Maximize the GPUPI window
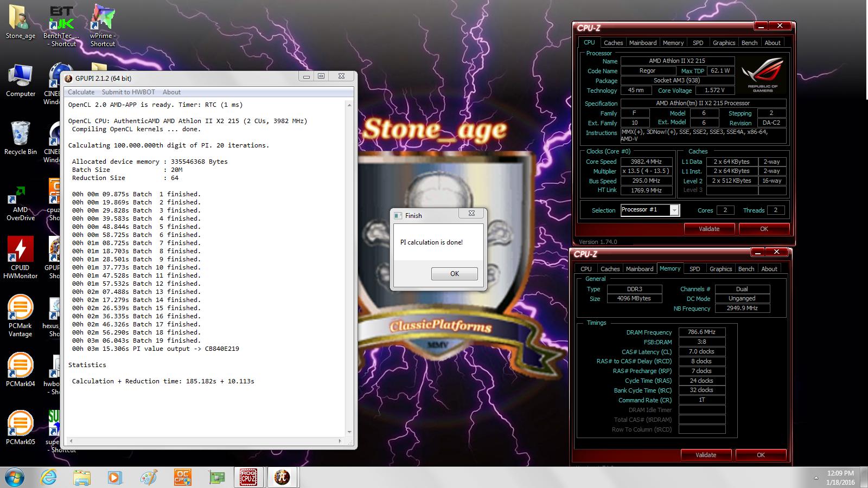This screenshot has height=488, width=868. point(321,76)
